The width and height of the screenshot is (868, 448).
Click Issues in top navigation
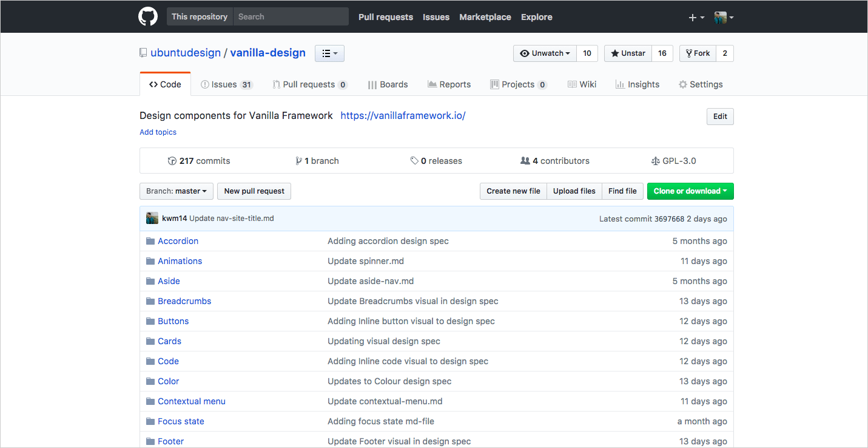coord(436,17)
